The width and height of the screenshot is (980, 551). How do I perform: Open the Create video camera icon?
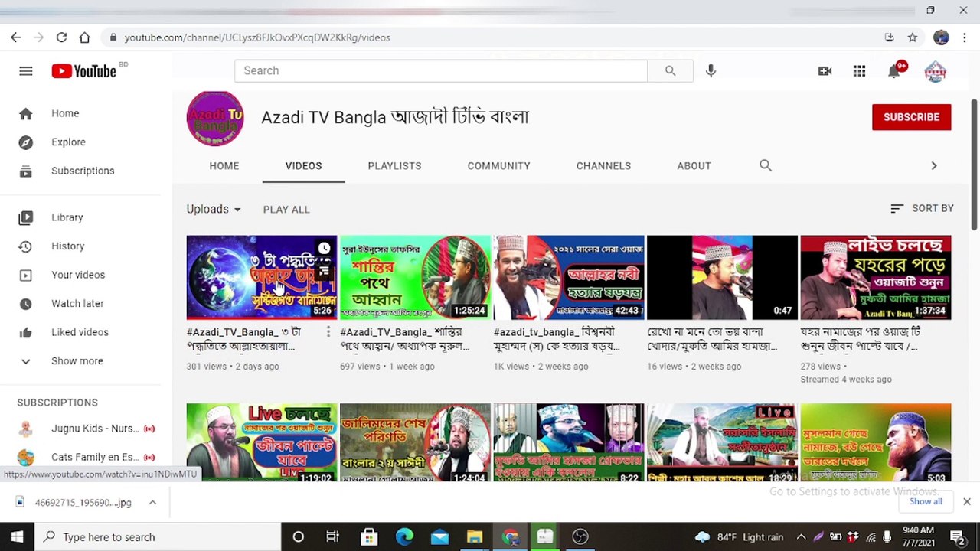(825, 71)
